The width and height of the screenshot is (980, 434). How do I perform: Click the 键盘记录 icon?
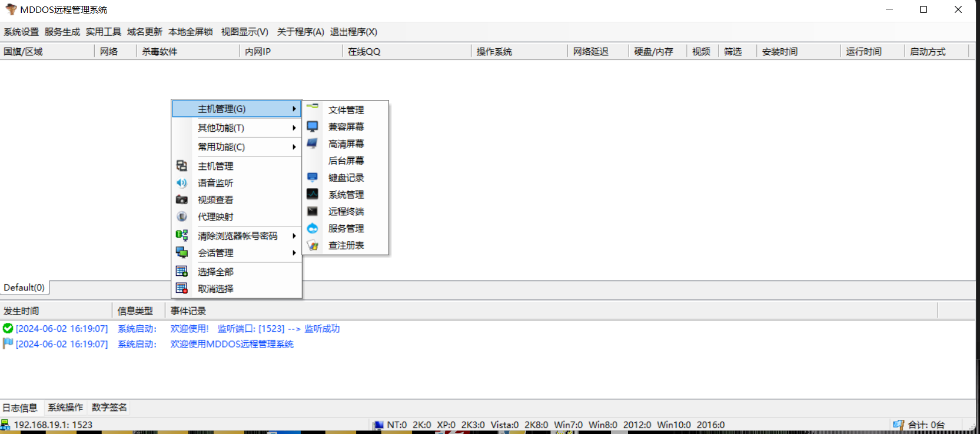313,177
